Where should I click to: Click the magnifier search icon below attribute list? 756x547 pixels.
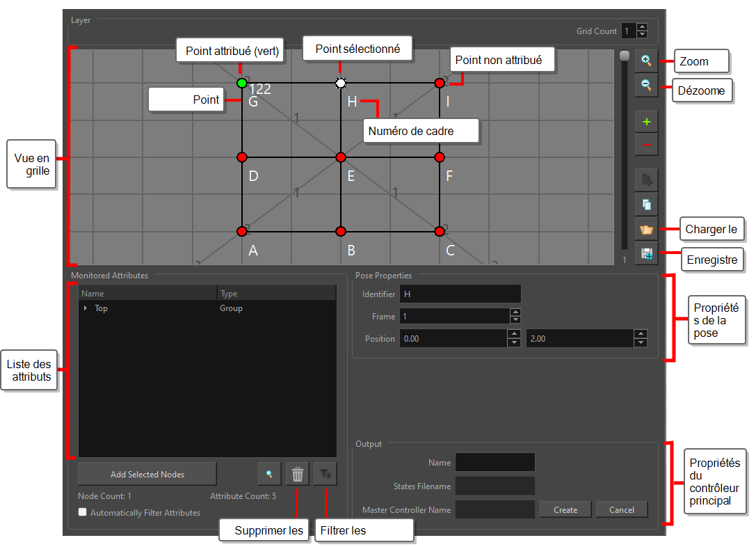coord(269,475)
